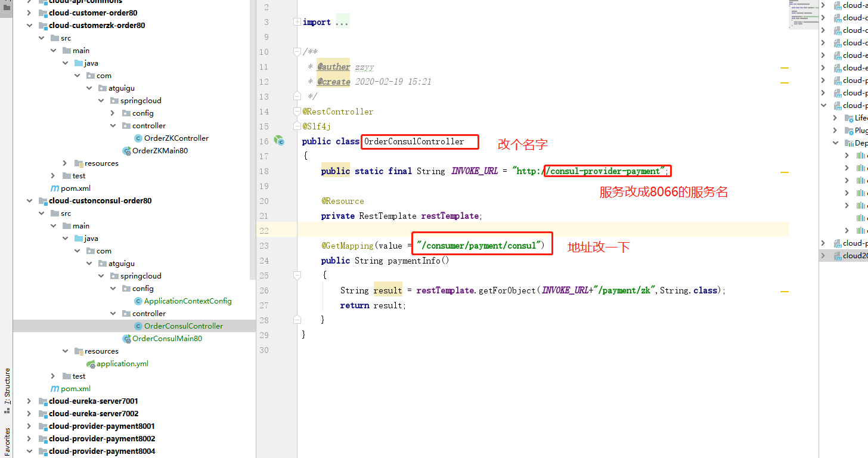Image resolution: width=868 pixels, height=458 pixels.
Task: Collapse the springcloud package in cloud-custonconsul-order80
Action: 101,276
